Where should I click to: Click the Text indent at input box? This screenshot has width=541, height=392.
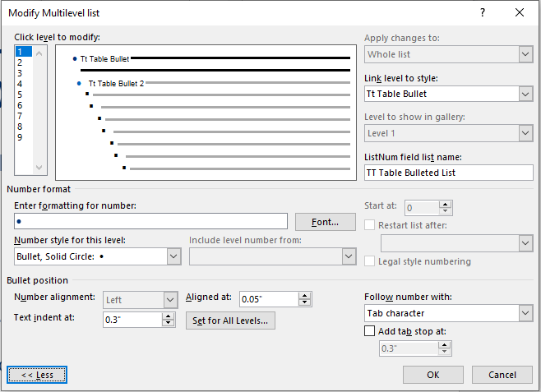tap(132, 320)
